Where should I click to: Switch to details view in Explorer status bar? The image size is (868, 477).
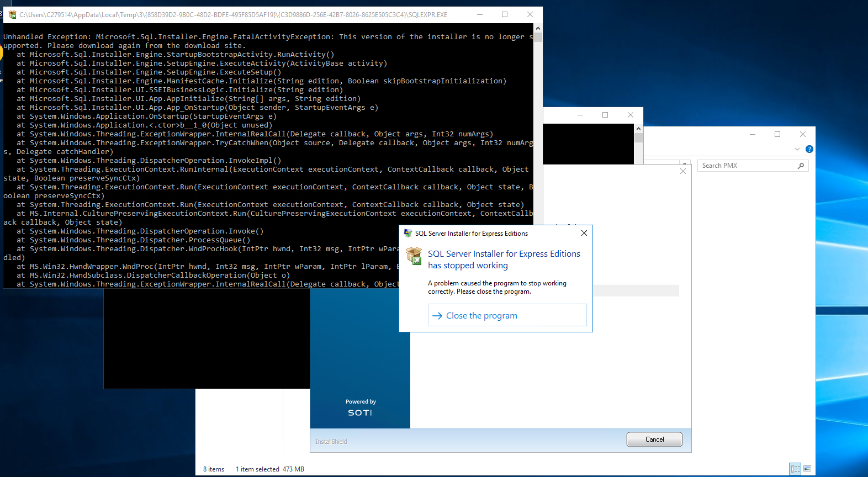pos(795,469)
